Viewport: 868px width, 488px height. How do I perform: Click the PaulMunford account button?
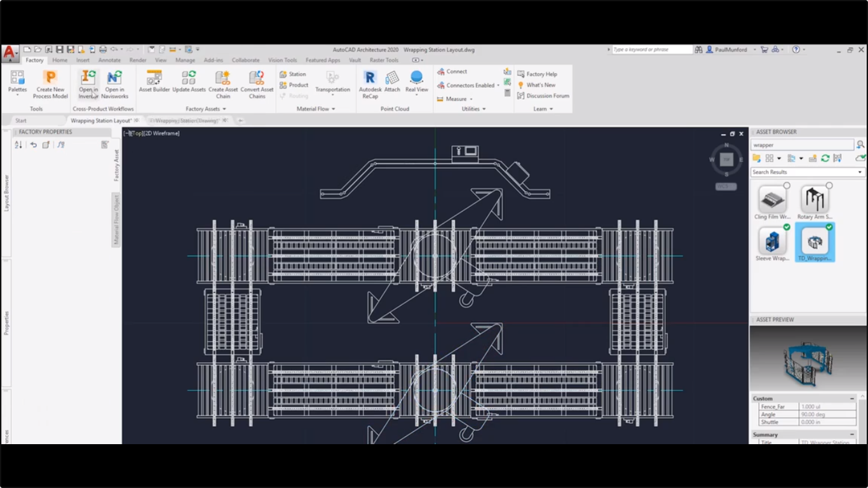(731, 50)
